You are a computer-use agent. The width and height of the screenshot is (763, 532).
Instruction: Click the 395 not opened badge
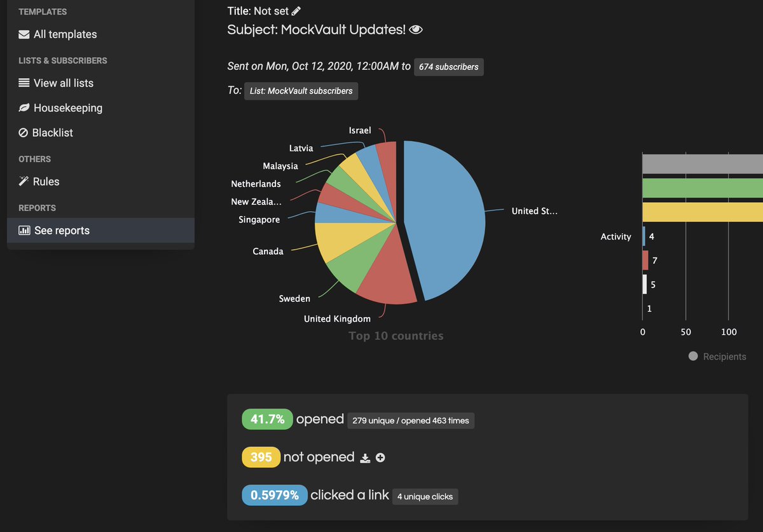261,457
